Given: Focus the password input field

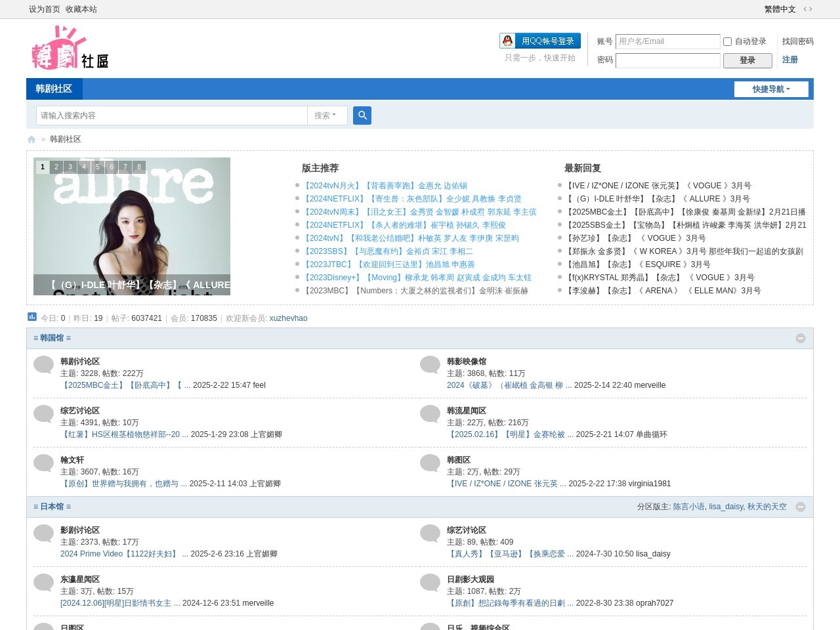Looking at the screenshot, I should coord(667,60).
